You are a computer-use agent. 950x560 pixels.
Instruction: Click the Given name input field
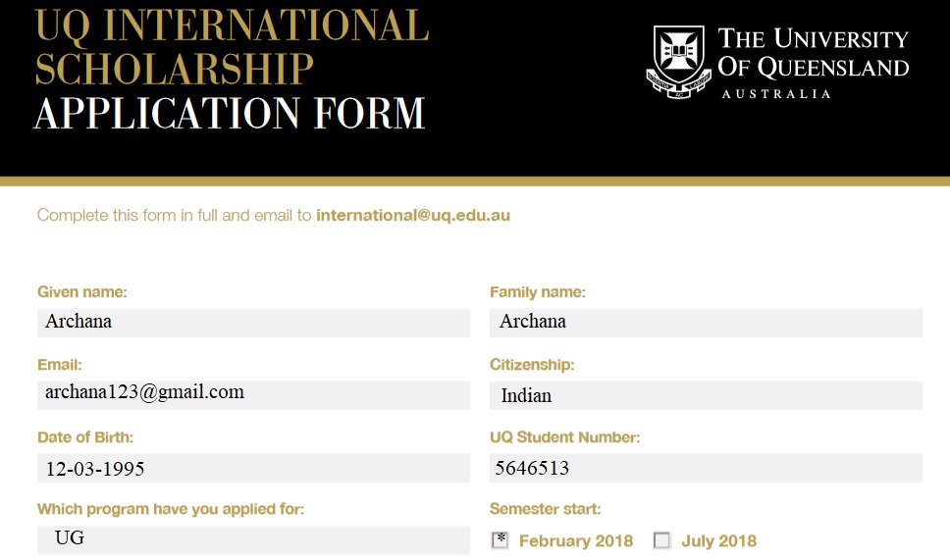[x=253, y=323]
